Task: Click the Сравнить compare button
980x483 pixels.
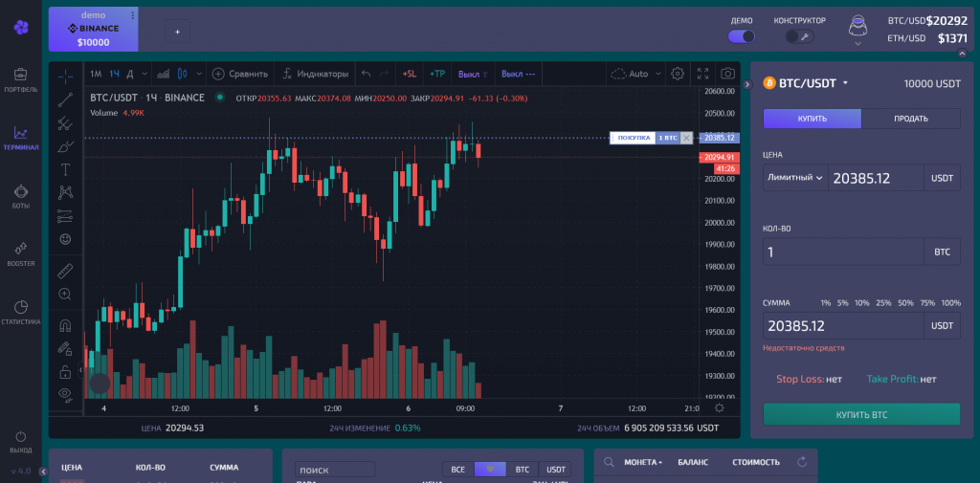Action: [x=240, y=74]
